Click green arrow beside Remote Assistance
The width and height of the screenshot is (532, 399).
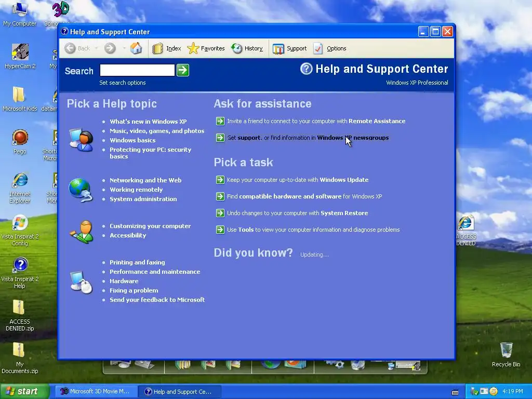220,121
